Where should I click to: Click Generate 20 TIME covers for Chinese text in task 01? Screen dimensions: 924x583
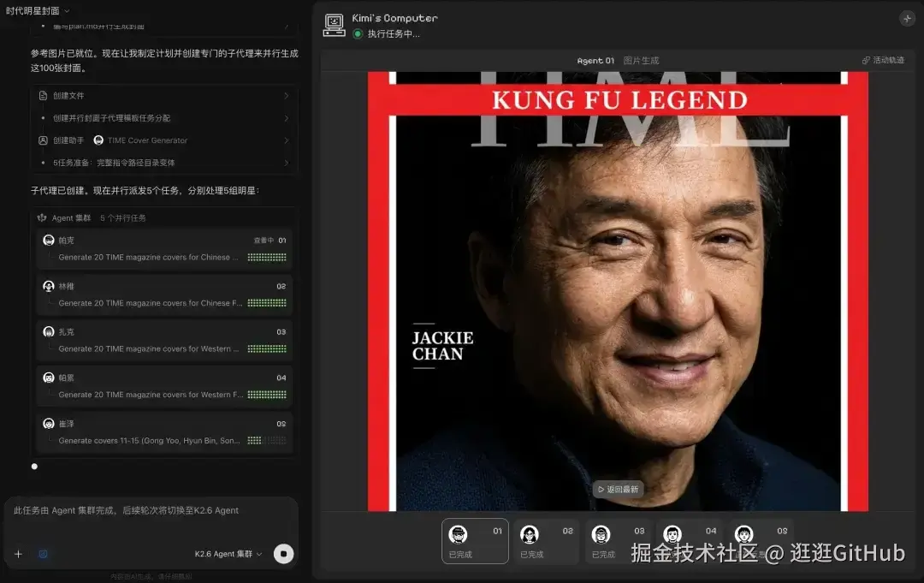(x=149, y=257)
